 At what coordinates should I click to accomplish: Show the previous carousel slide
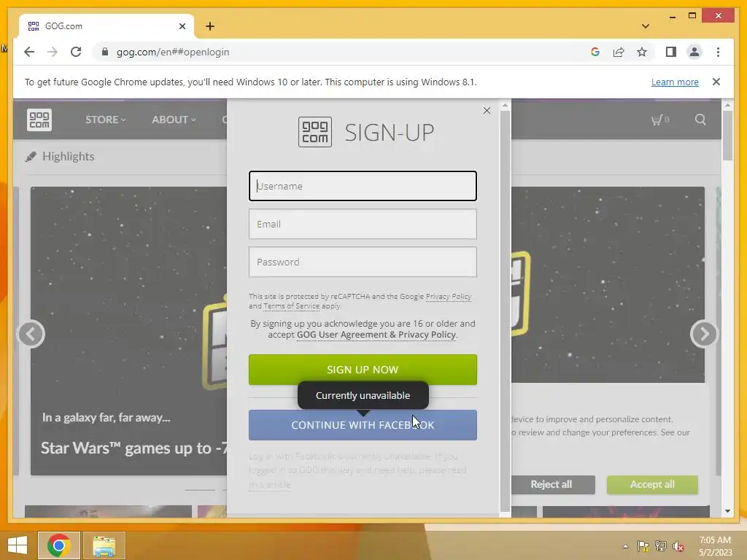tap(31, 334)
